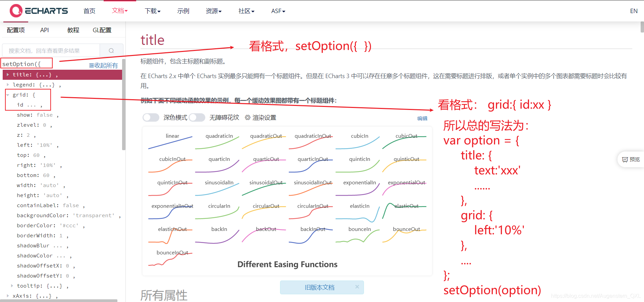Close the old version docs banner
644x302 pixels.
tap(357, 287)
